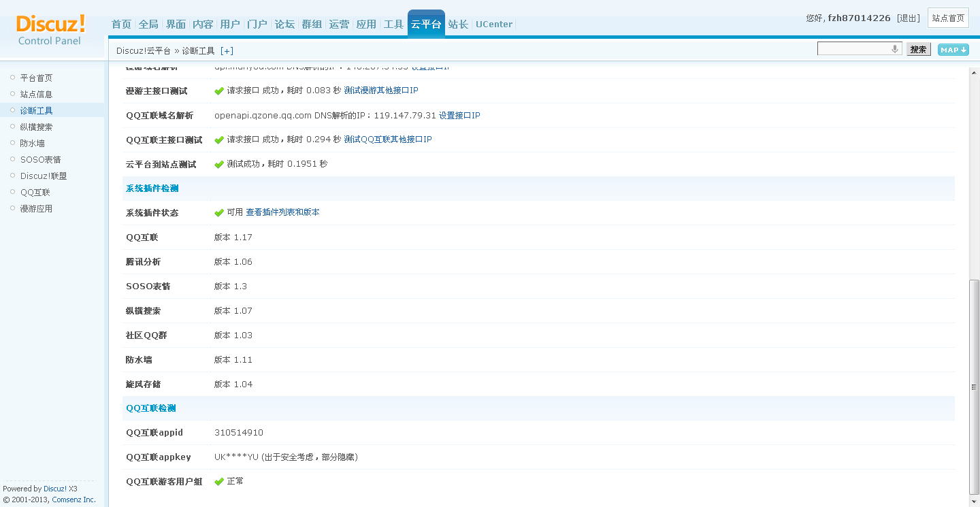This screenshot has width=980, height=507.
Task: Click the green check beside 测试成功 0.1951 秒
Action: (219, 165)
